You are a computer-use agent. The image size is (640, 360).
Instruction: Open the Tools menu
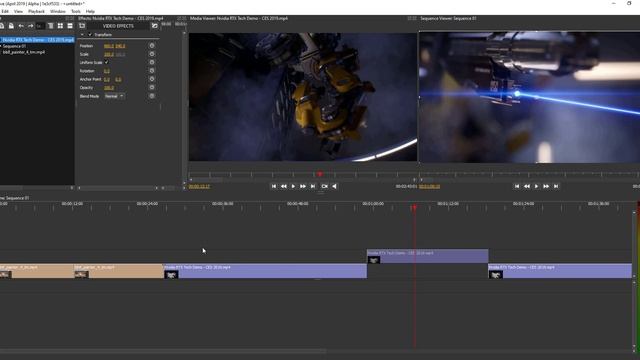[x=76, y=11]
